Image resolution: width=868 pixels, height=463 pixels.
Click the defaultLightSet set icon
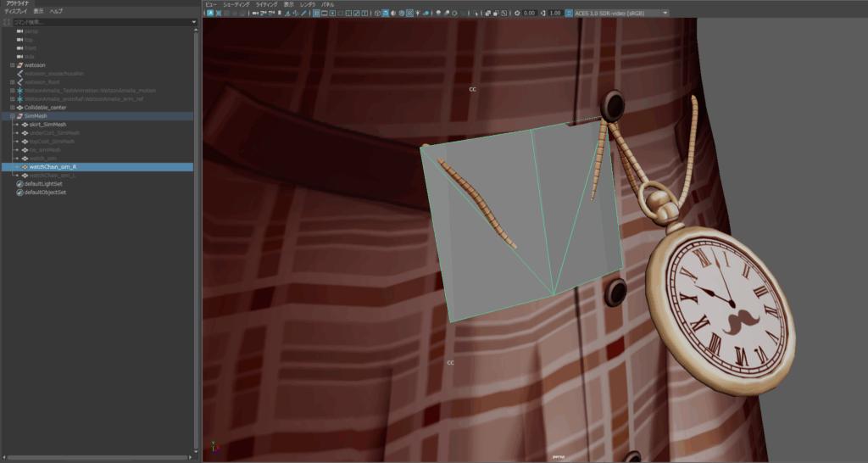(x=19, y=184)
